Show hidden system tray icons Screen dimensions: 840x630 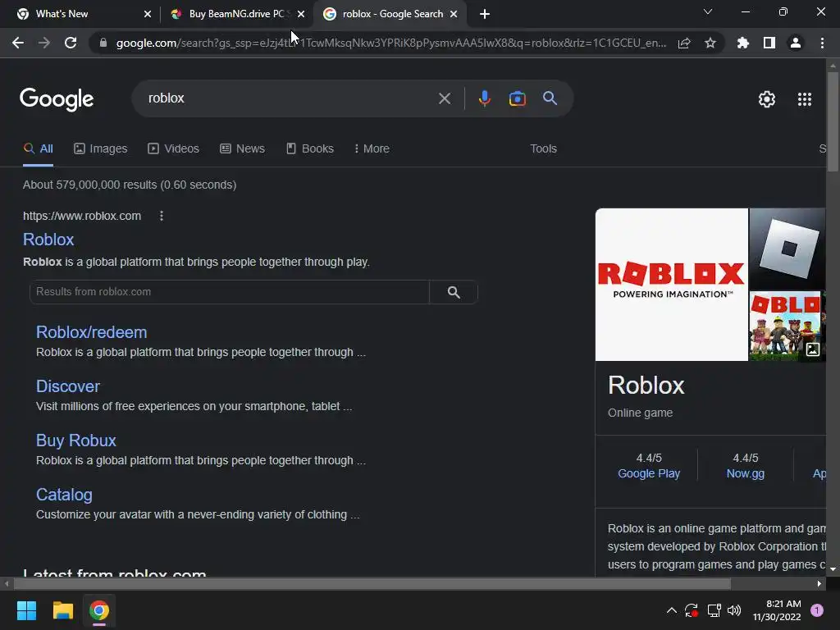671,610
